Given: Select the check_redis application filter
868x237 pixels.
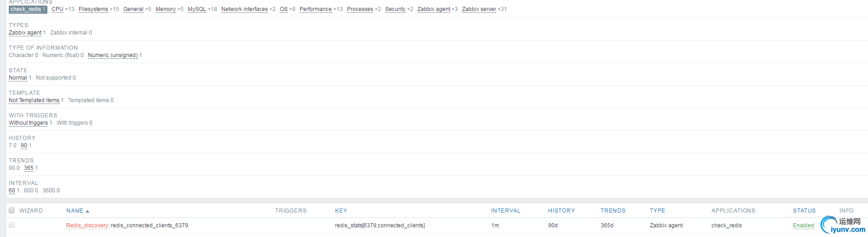Looking at the screenshot, I should pyautogui.click(x=28, y=9).
